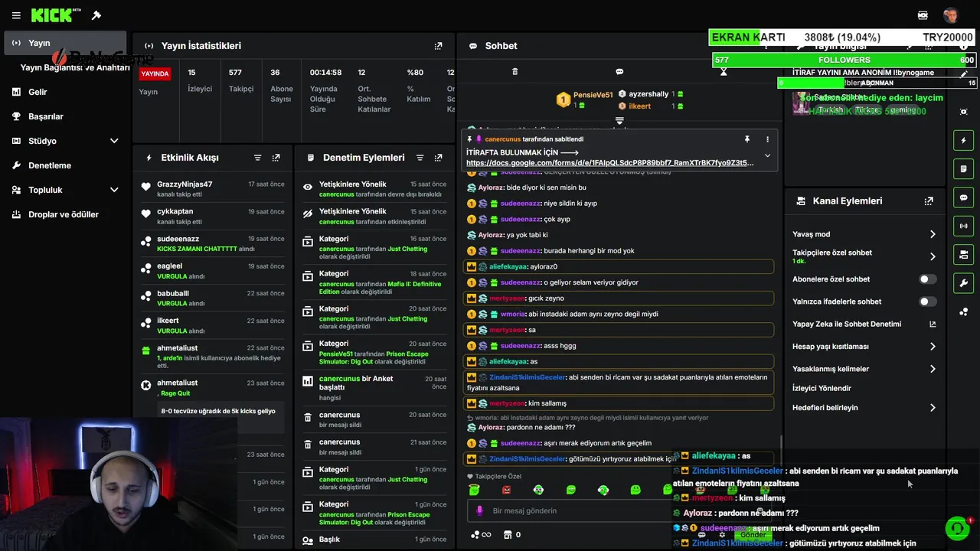Unpin the pinned message via pin icon
980x551 pixels.
coord(747,139)
